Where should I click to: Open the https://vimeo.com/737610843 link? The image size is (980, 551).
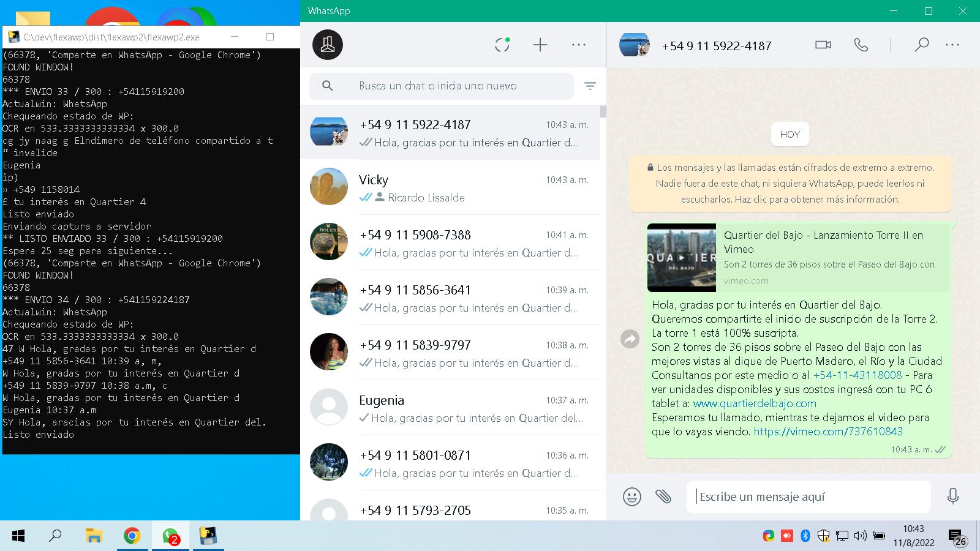pyautogui.click(x=828, y=432)
